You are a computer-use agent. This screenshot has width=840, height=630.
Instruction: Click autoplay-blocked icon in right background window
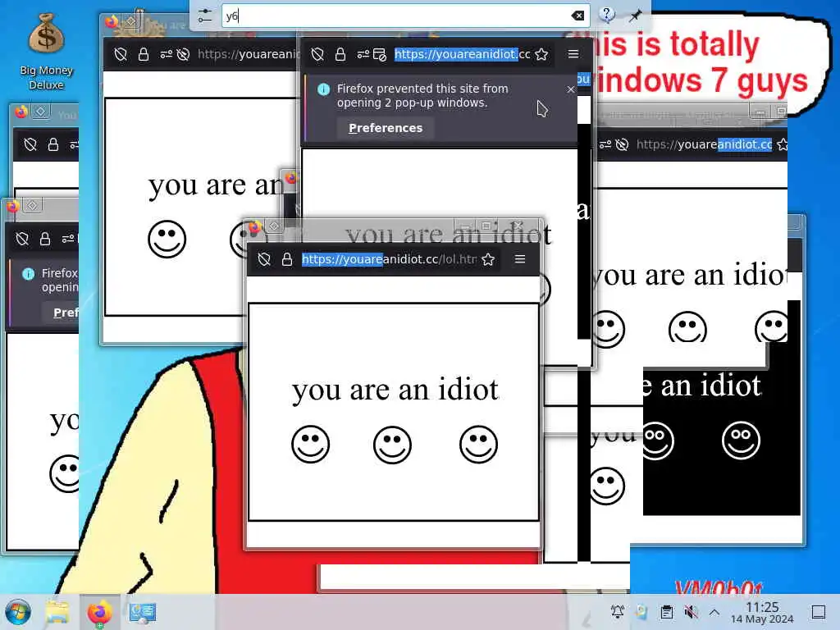pyautogui.click(x=622, y=144)
